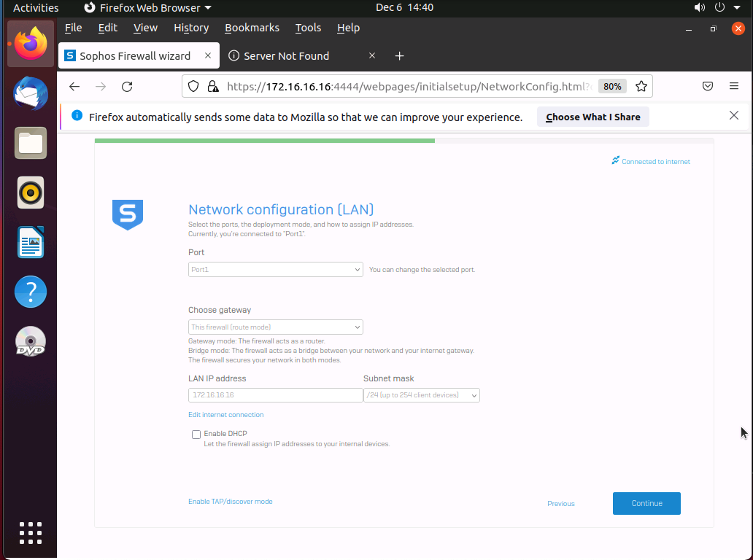Viewport: 753px width, 560px height.
Task: Click the Save to Pocket icon
Action: coord(707,87)
